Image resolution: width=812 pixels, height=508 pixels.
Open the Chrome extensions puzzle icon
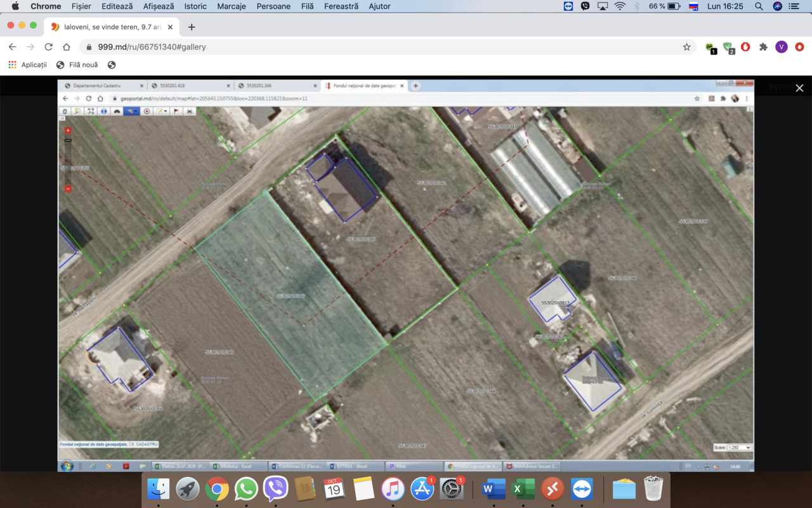(x=763, y=47)
